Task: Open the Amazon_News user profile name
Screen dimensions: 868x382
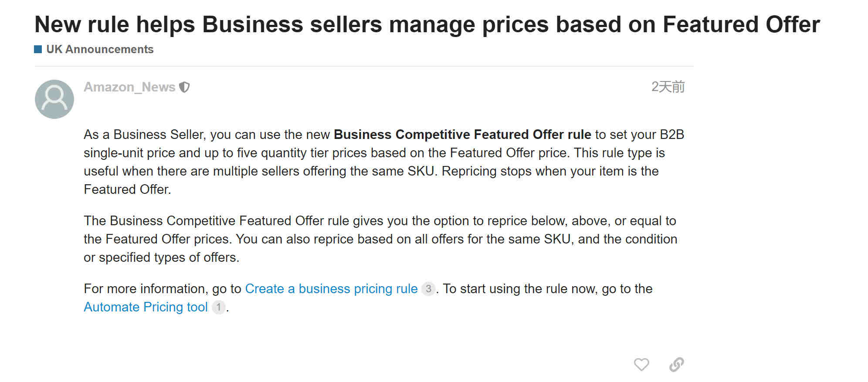Action: point(129,87)
